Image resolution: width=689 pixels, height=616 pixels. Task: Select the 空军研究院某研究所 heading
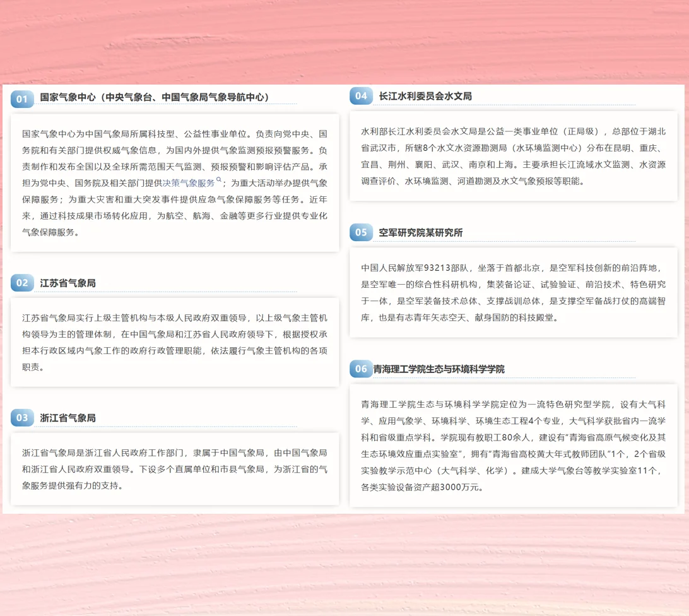pyautogui.click(x=420, y=233)
